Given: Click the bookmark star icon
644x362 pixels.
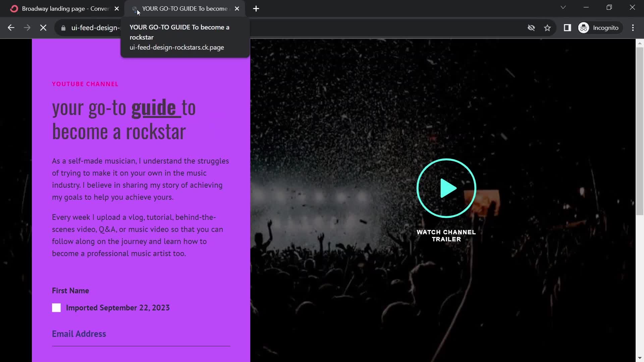Looking at the screenshot, I should (x=548, y=27).
